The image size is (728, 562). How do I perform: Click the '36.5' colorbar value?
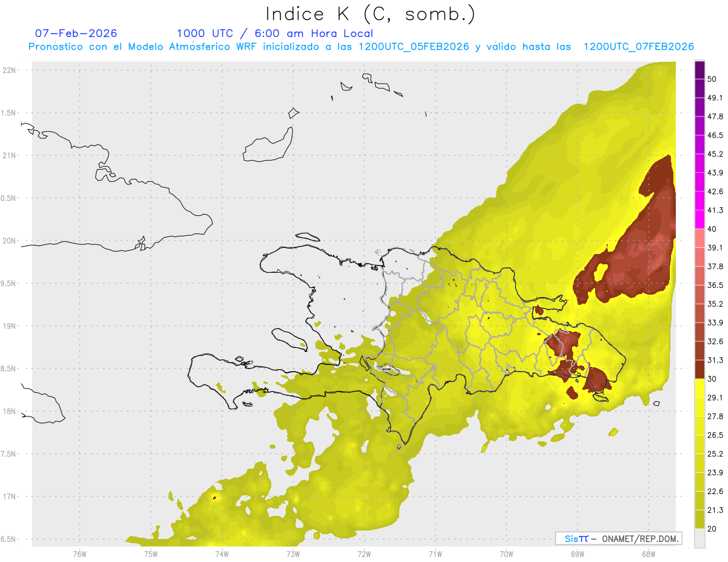coord(715,286)
